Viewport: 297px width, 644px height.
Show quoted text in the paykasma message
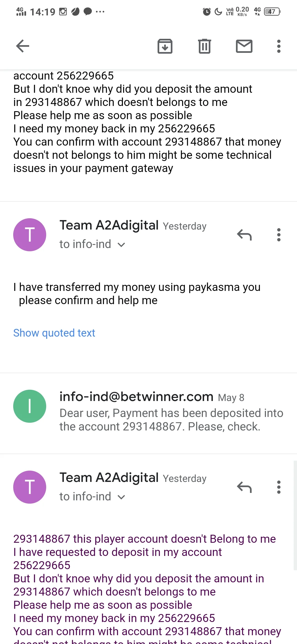[x=54, y=333]
